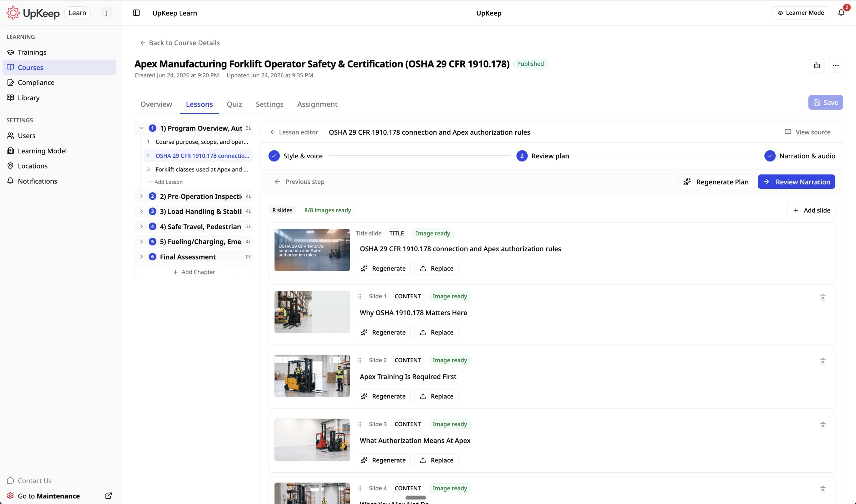
Task: Delete Slide 2 with trash icon
Action: [823, 361]
